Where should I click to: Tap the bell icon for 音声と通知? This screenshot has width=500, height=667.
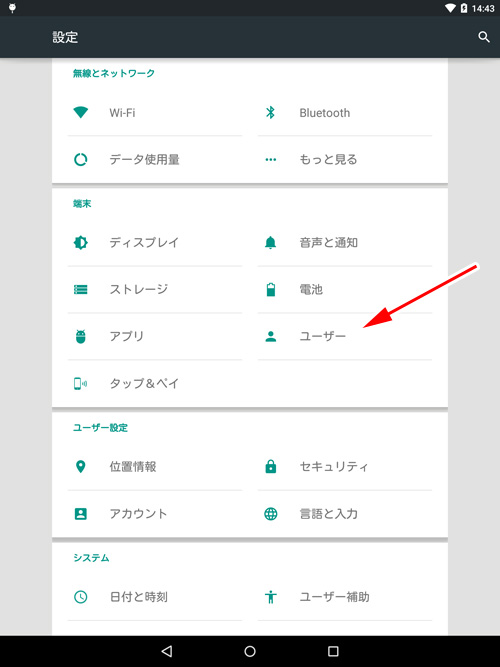(x=271, y=242)
